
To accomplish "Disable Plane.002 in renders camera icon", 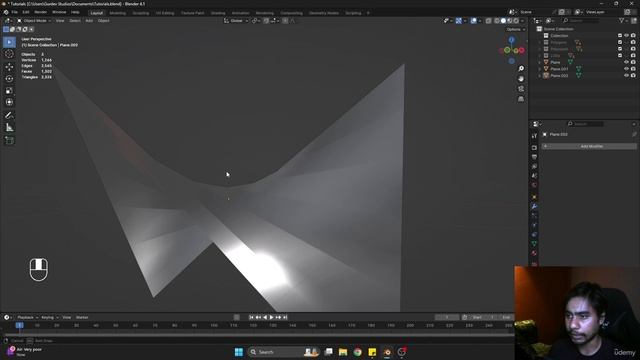I will click(633, 76).
